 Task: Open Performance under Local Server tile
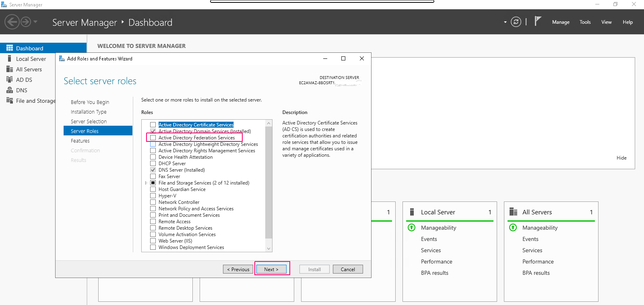pyautogui.click(x=437, y=261)
